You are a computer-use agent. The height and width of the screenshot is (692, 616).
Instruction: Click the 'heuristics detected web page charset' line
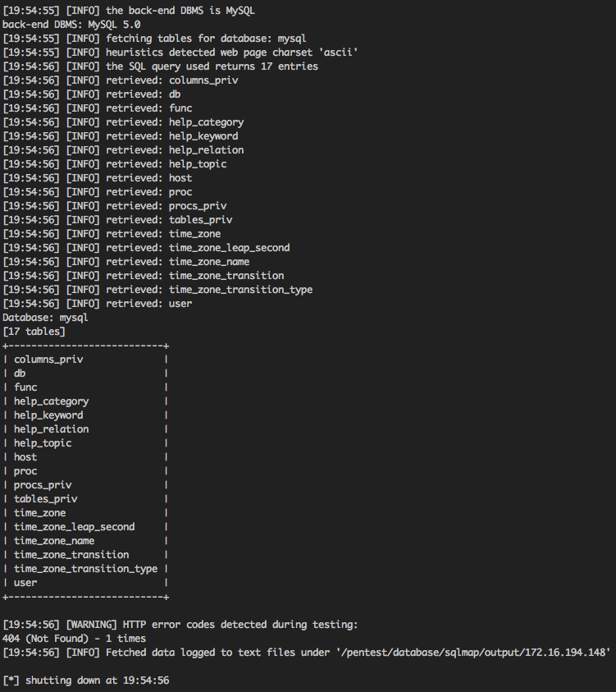point(180,52)
